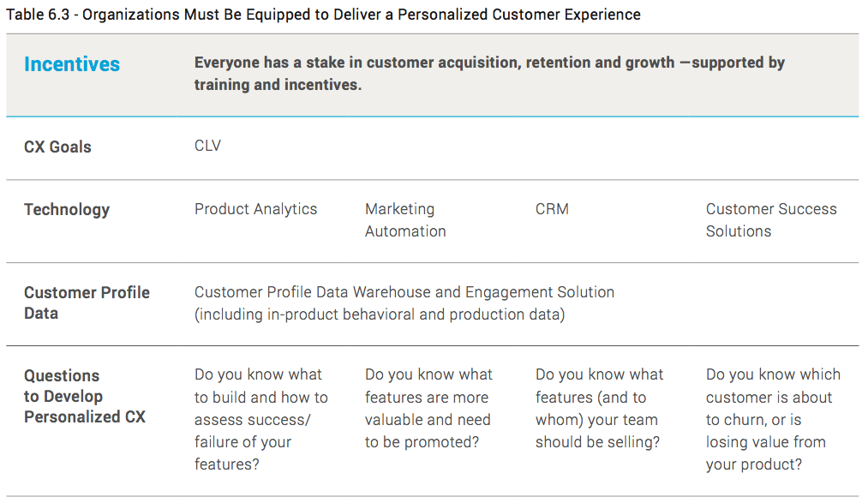The width and height of the screenshot is (868, 503).
Task: Click the question about what team sells
Action: tap(599, 408)
